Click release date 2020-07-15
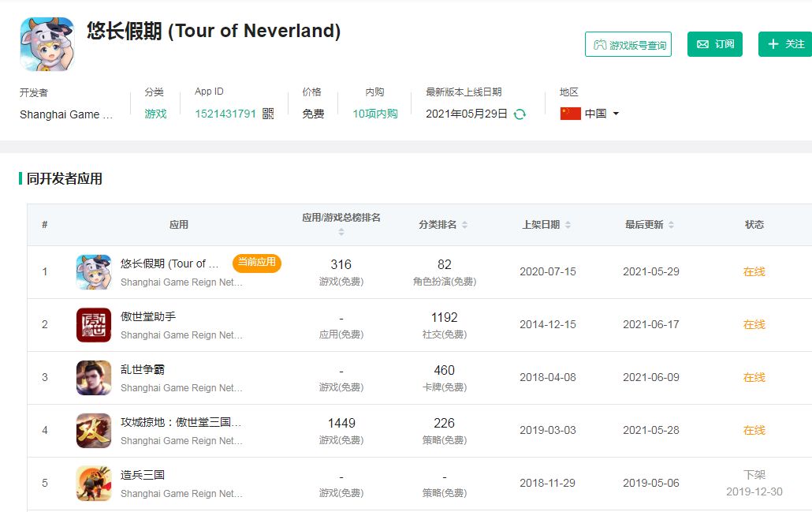812x512 pixels. pyautogui.click(x=548, y=271)
